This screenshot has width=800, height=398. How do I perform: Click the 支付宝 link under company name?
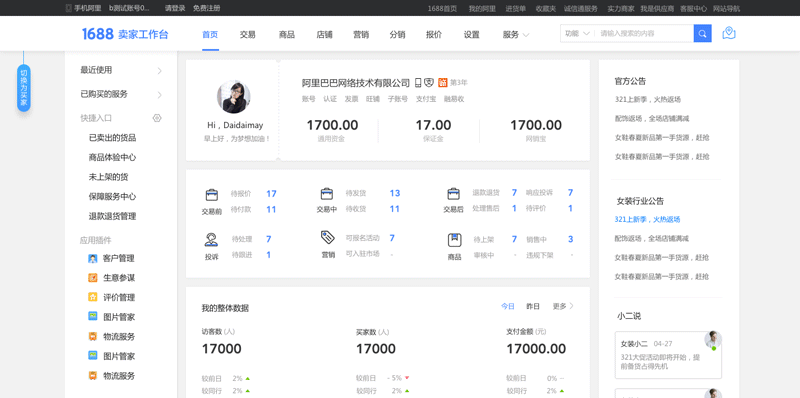(x=426, y=99)
